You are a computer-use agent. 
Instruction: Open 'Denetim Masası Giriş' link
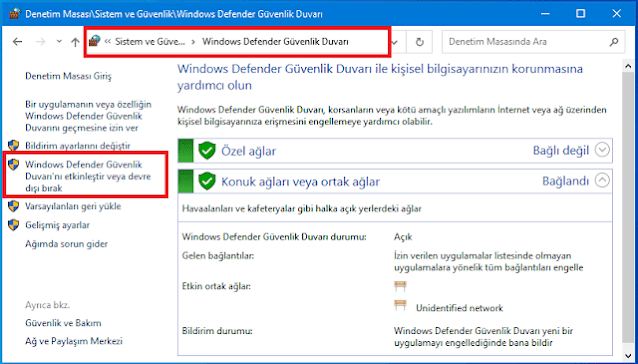(x=68, y=76)
